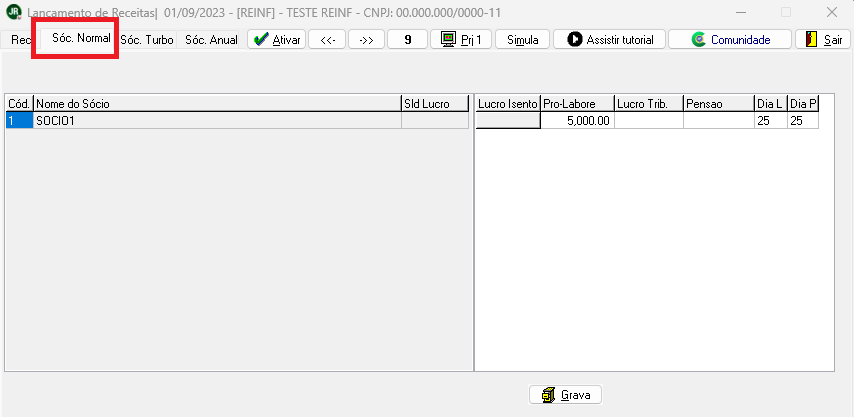Click the green checkmark Ativar icon

[261, 40]
